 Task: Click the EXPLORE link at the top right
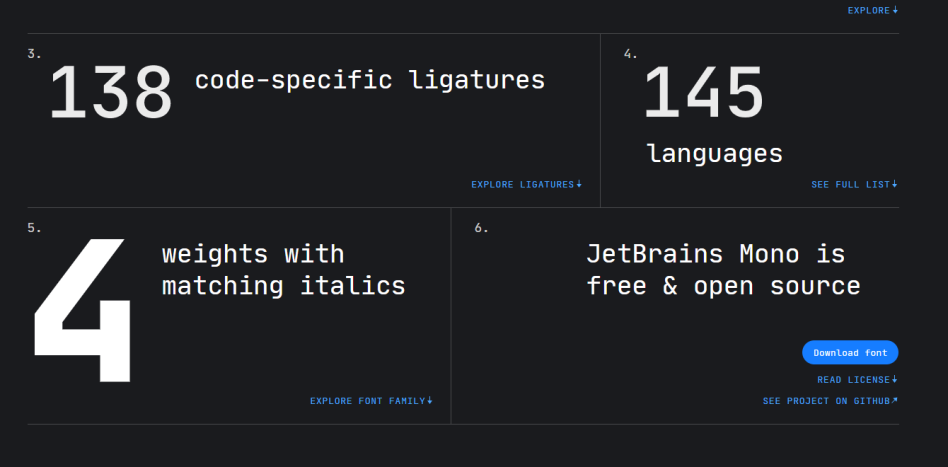point(872,10)
